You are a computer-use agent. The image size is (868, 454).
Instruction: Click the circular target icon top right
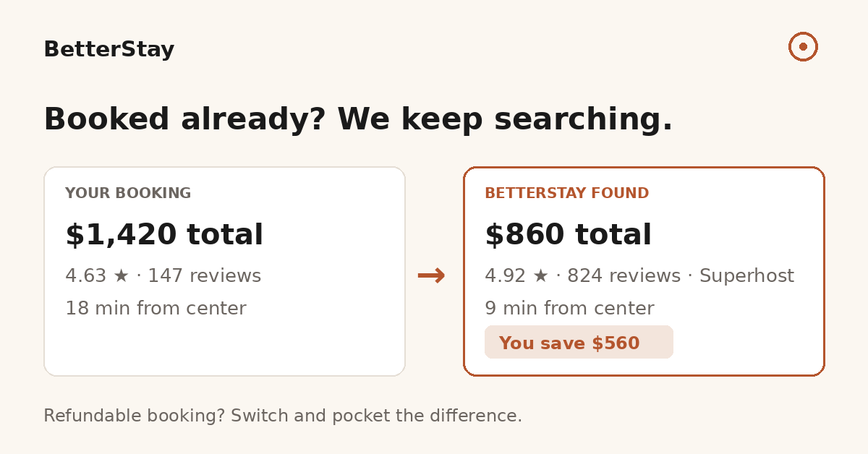803,46
